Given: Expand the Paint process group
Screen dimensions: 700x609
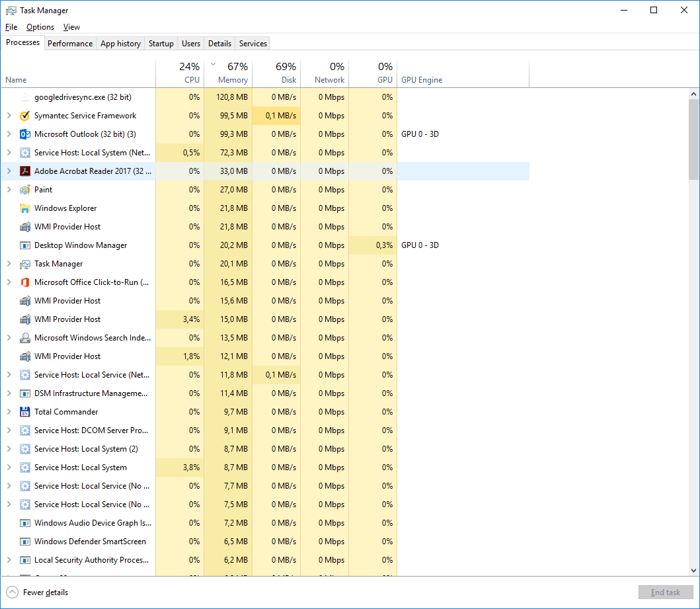Looking at the screenshot, I should pyautogui.click(x=9, y=190).
